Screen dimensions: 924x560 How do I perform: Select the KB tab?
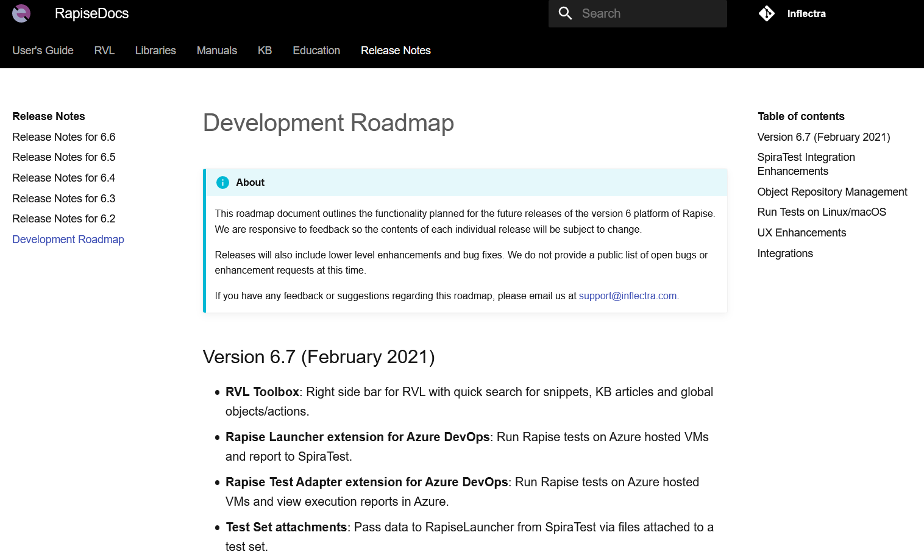(x=265, y=51)
